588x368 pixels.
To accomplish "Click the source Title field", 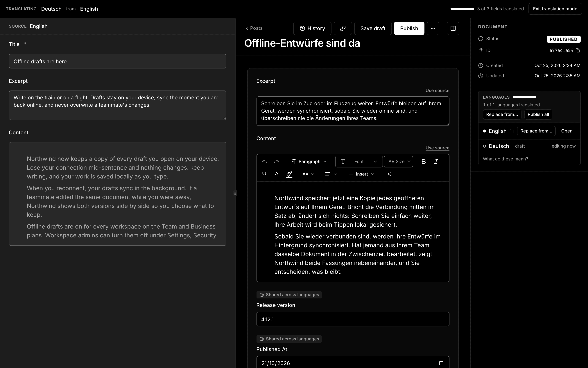I will click(118, 61).
